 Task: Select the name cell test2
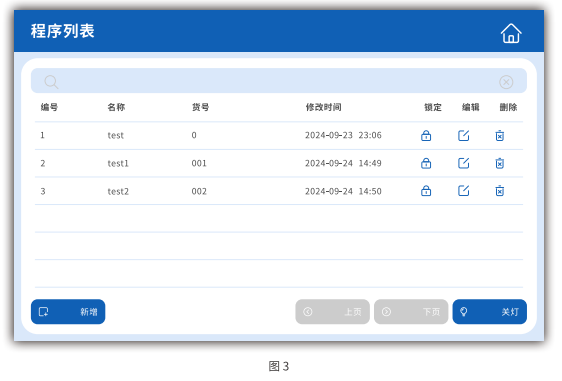[x=118, y=191]
